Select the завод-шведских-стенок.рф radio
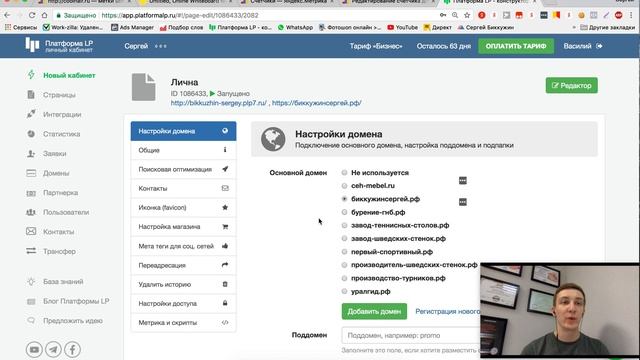The width and height of the screenshot is (640, 360). (344, 238)
